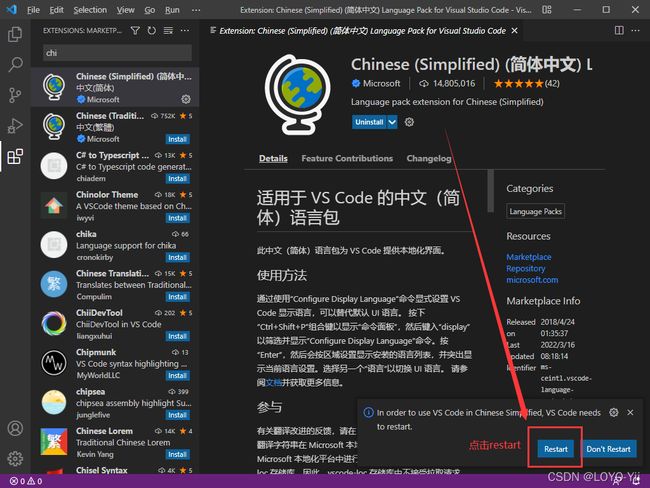
Task: Click the large globe extension logo
Action: pyautogui.click(x=298, y=95)
